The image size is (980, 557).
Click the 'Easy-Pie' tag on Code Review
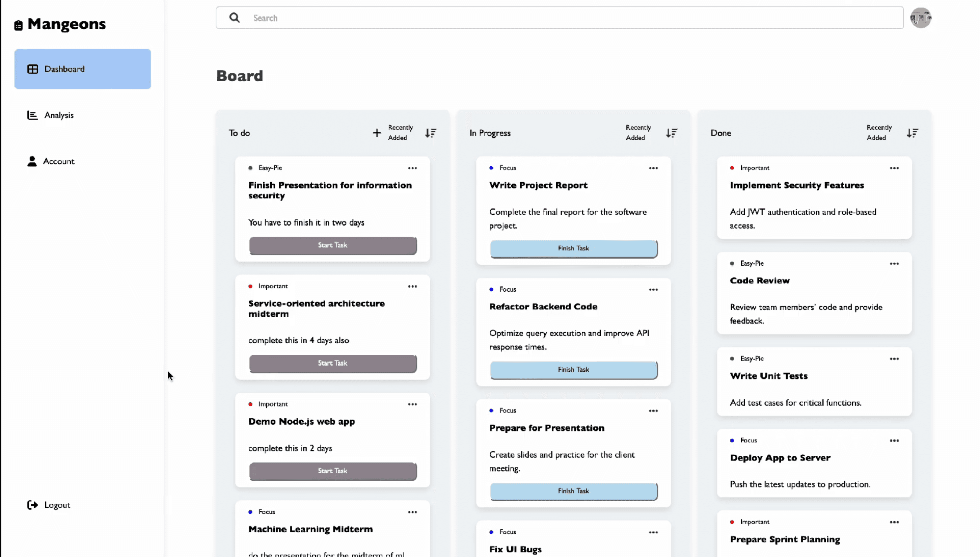click(x=752, y=263)
